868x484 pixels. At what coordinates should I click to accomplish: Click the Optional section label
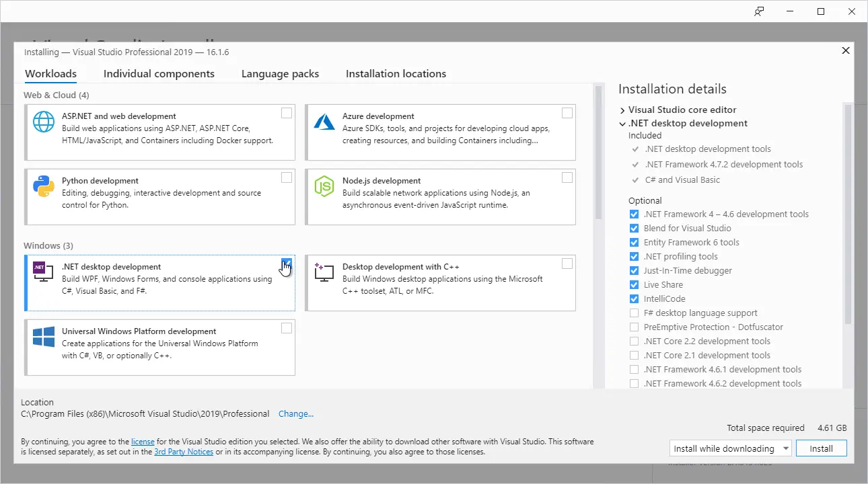[645, 201]
